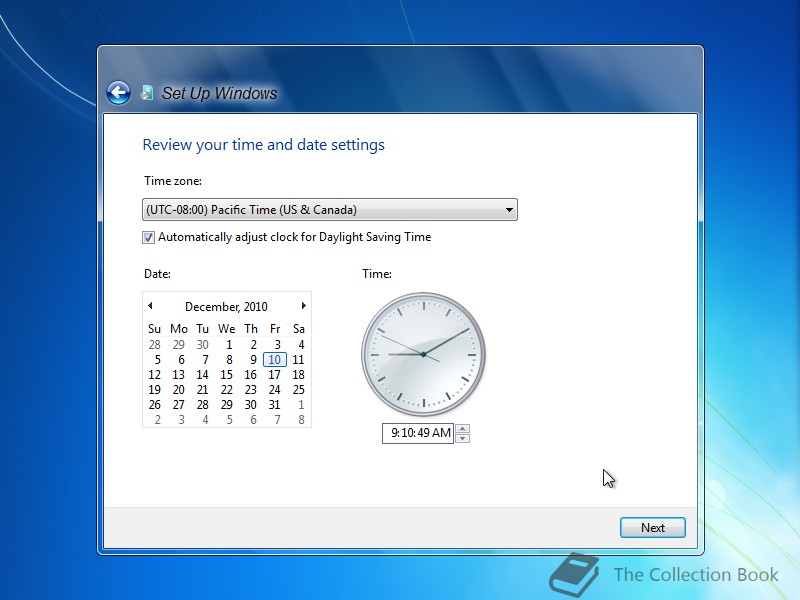Select December 15 in the calendar
The height and width of the screenshot is (600, 800).
[227, 375]
